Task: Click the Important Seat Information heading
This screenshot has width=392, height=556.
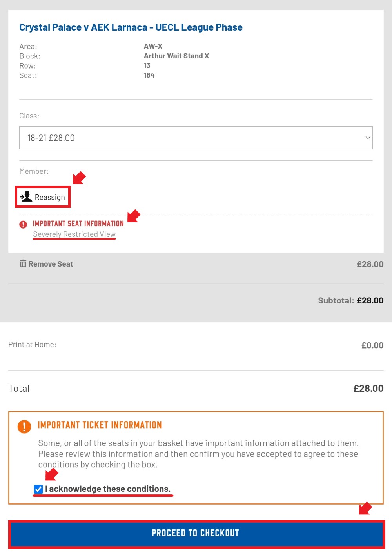Action: [x=78, y=223]
